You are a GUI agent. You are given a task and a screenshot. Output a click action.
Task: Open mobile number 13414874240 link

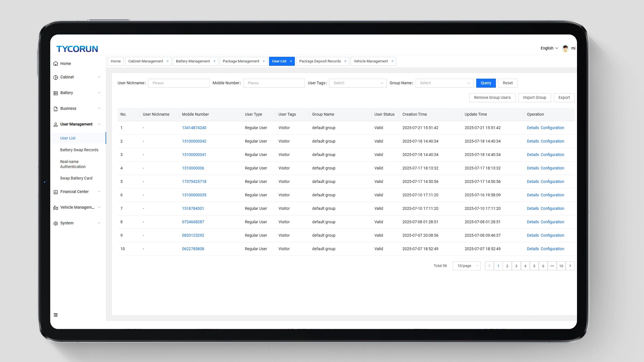click(x=194, y=128)
